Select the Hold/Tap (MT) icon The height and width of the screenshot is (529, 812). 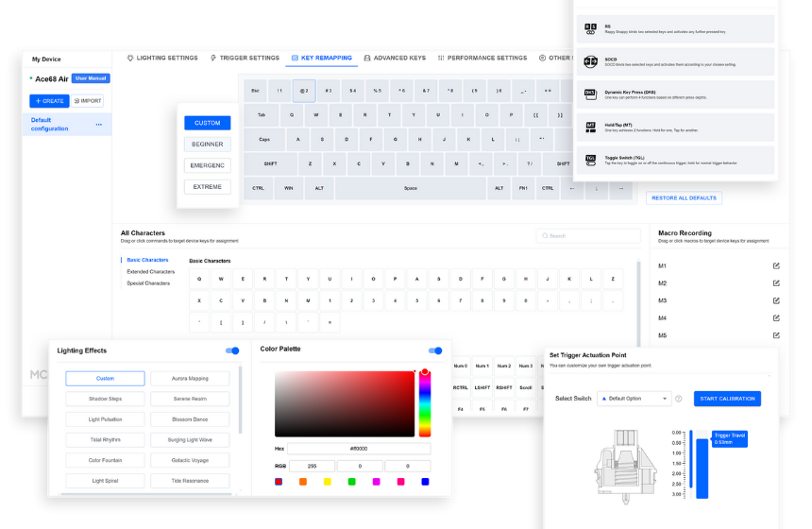point(590,126)
